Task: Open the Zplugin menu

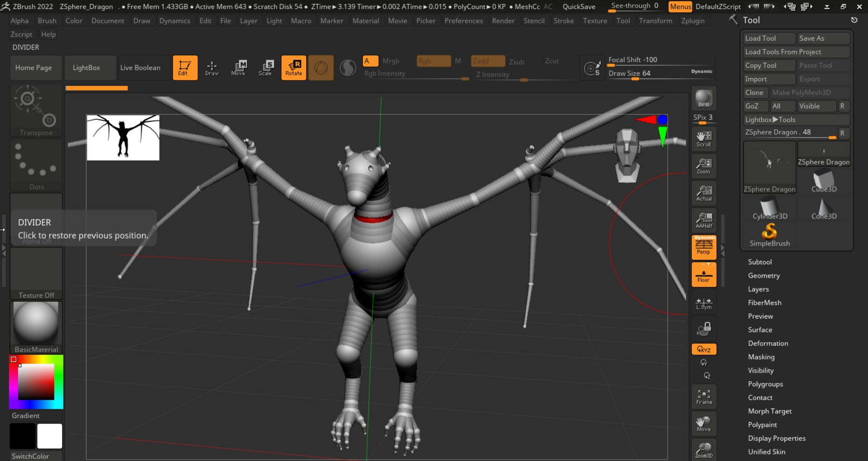Action: 693,21
